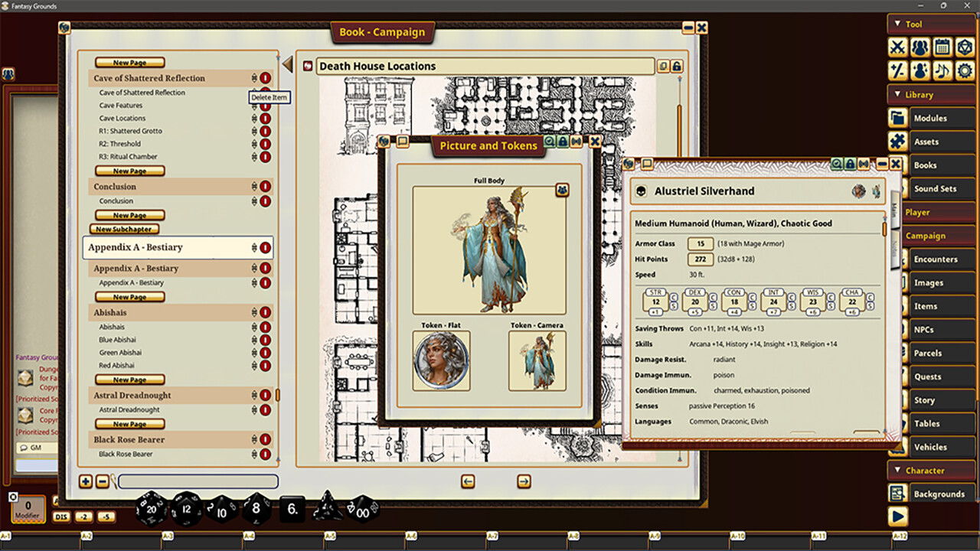Open the NPCs sidebar entry
This screenshot has width=980, height=551.
pyautogui.click(x=930, y=329)
